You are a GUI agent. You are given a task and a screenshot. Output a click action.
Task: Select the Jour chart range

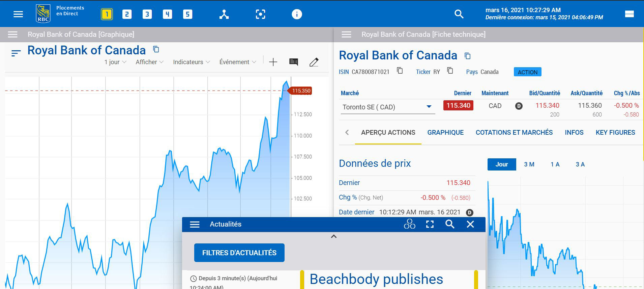502,164
